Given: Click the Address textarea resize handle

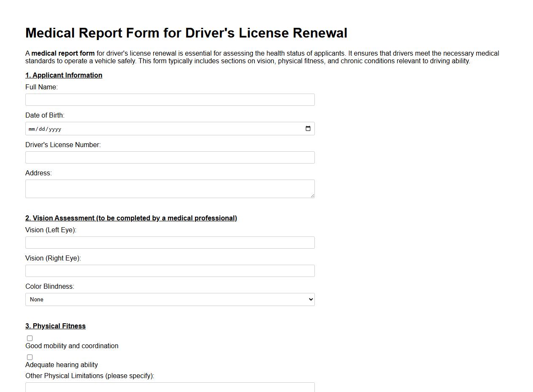Looking at the screenshot, I should [312, 196].
